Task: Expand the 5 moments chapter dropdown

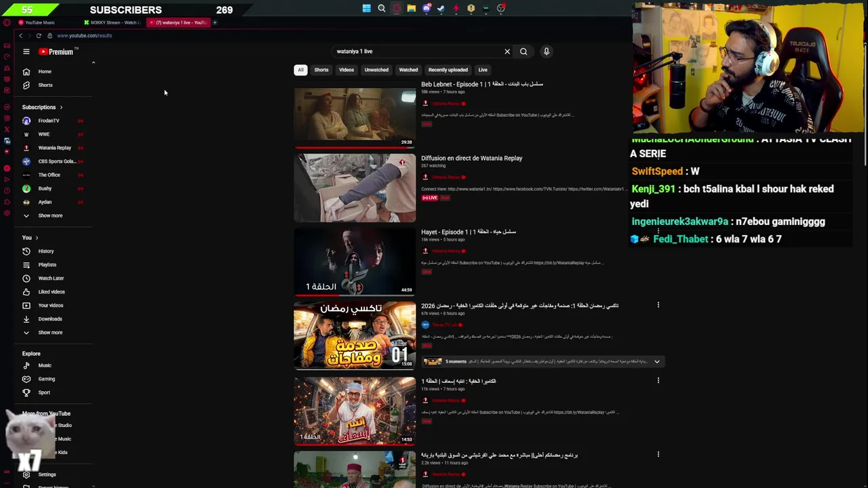Action: [x=656, y=361]
